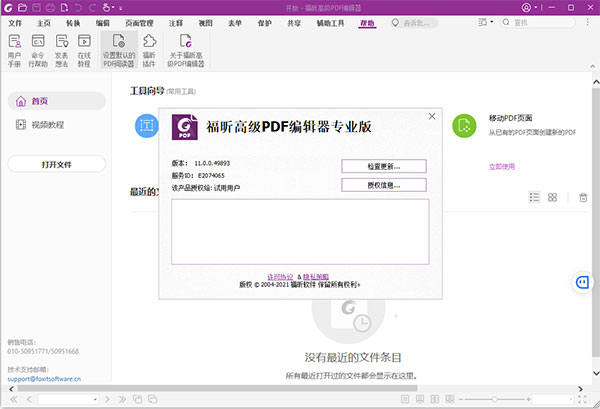Expand the quick access toolbar customize arrow

[121, 8]
